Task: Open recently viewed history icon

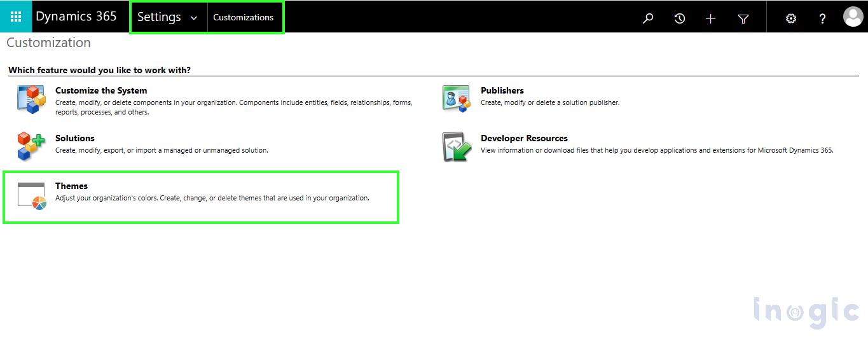Action: point(679,18)
